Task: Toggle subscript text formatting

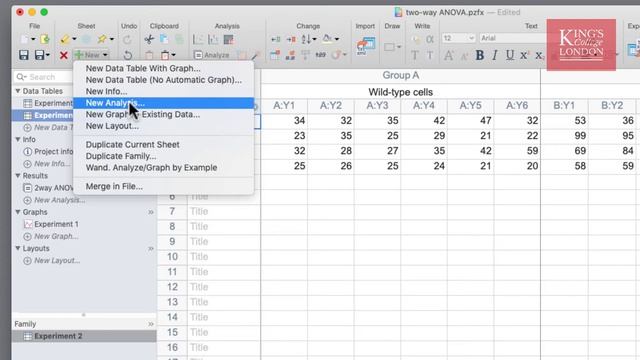Action: point(539,55)
